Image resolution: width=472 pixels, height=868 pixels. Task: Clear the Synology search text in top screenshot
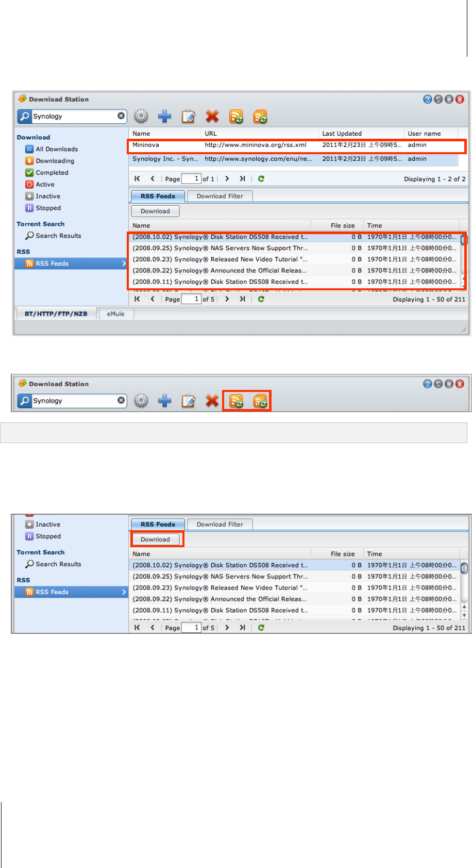click(x=121, y=116)
